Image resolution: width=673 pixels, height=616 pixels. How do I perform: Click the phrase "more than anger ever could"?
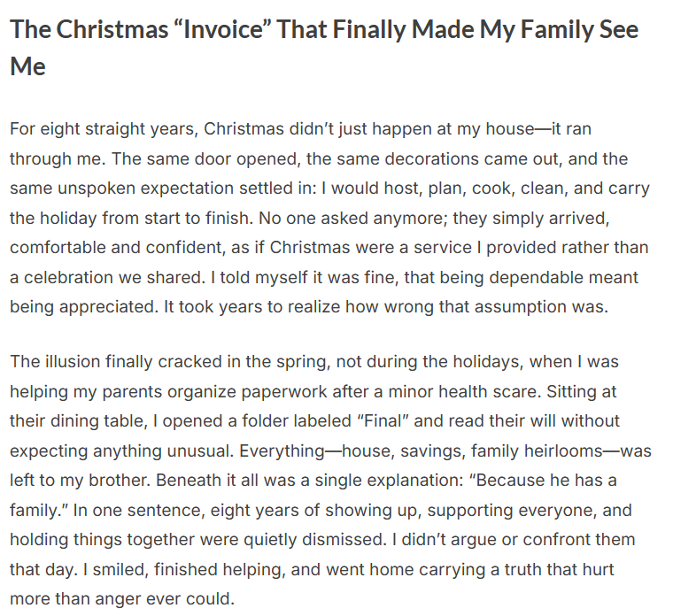tap(121, 597)
